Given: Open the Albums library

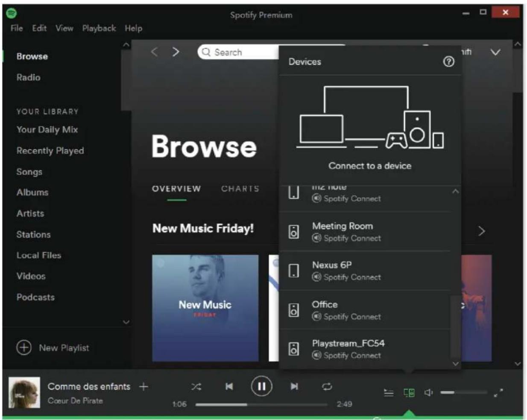Looking at the screenshot, I should [32, 192].
